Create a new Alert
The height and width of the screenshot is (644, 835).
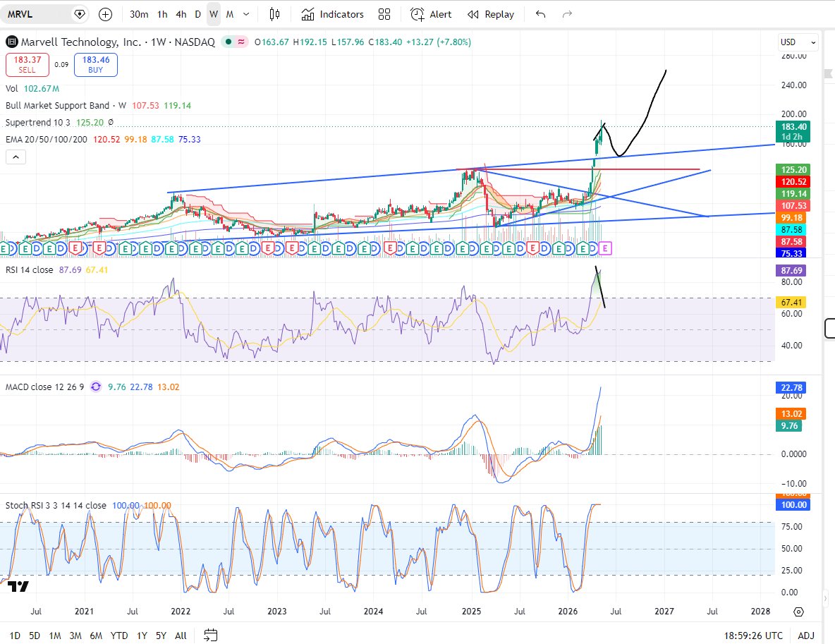431,14
